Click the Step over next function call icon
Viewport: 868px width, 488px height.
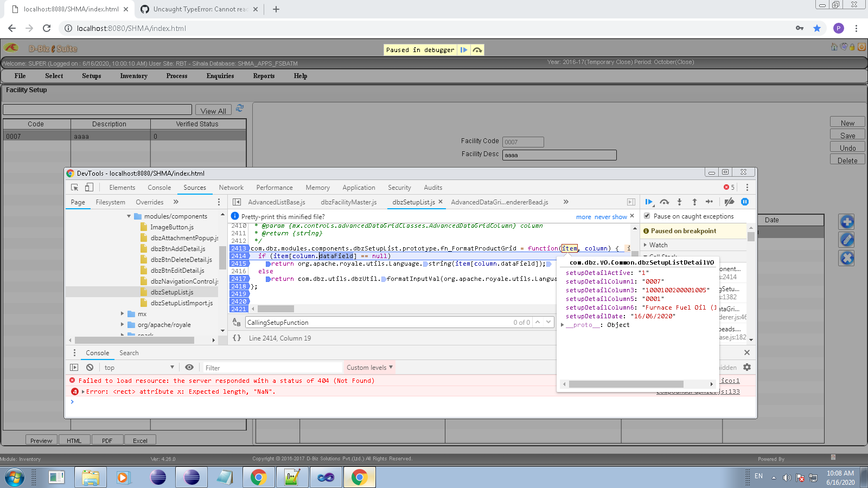coord(665,202)
